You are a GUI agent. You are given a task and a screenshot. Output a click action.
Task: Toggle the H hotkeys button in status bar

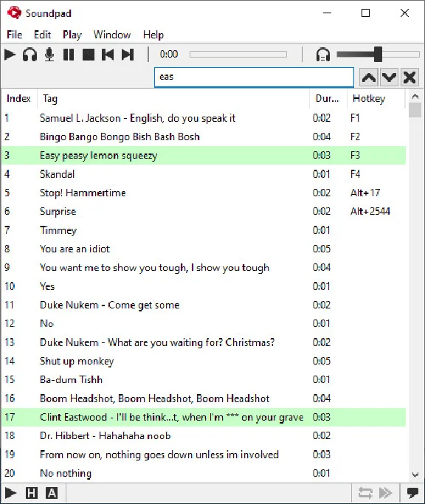point(32,493)
